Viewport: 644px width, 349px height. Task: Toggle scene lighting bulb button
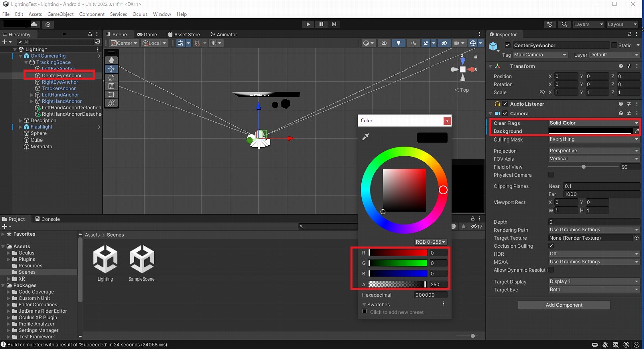coord(399,43)
